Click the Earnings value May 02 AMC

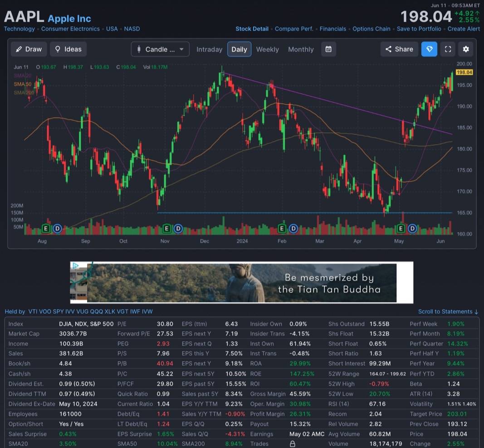pyautogui.click(x=307, y=434)
